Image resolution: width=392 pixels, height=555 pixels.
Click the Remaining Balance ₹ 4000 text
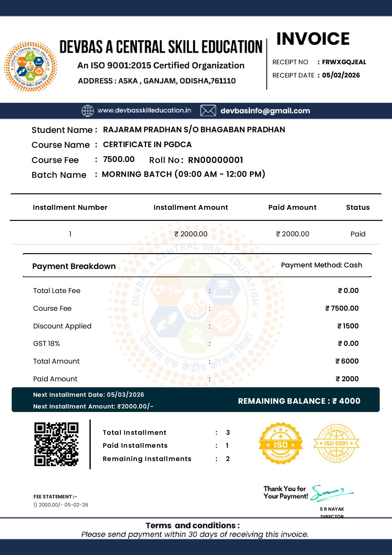(x=299, y=401)
